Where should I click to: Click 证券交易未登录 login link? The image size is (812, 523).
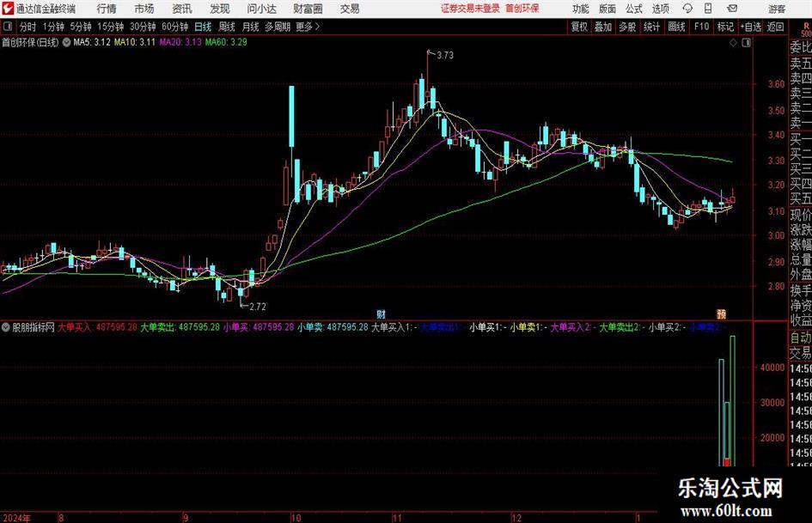[x=470, y=9]
